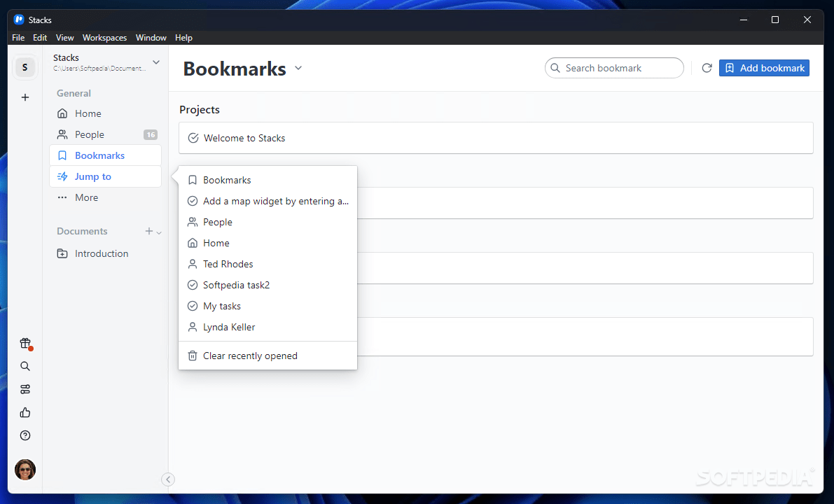Open Welcome to Stacks project bookmark

point(496,138)
